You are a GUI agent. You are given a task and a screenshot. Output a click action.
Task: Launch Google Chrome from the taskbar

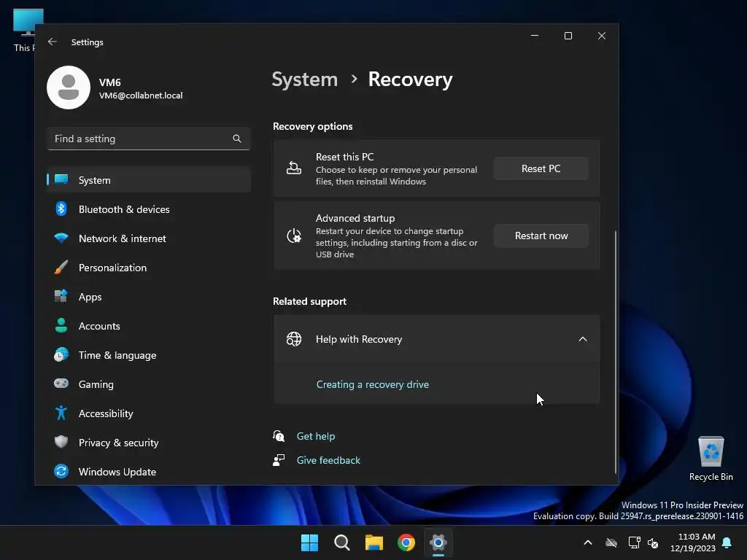pos(406,542)
